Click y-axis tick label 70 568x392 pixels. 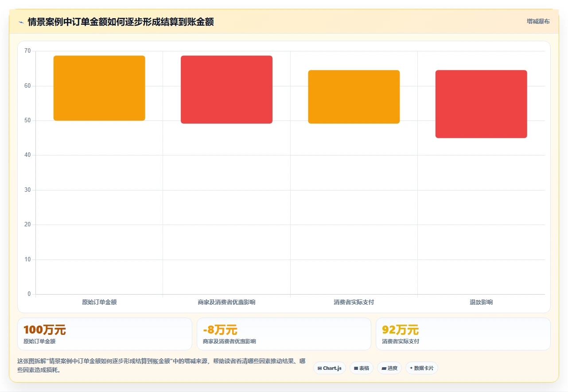tap(27, 51)
